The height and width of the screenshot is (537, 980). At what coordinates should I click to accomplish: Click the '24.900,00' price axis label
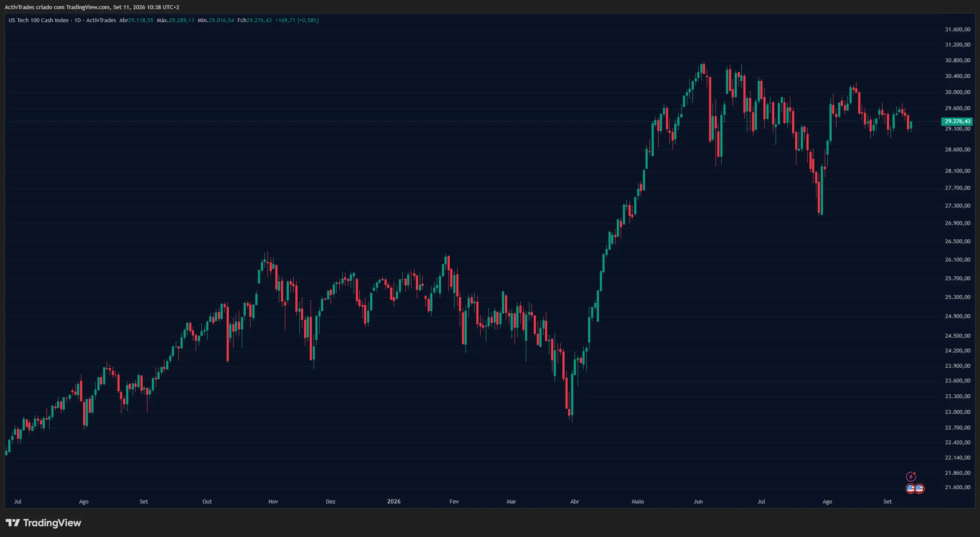(957, 316)
